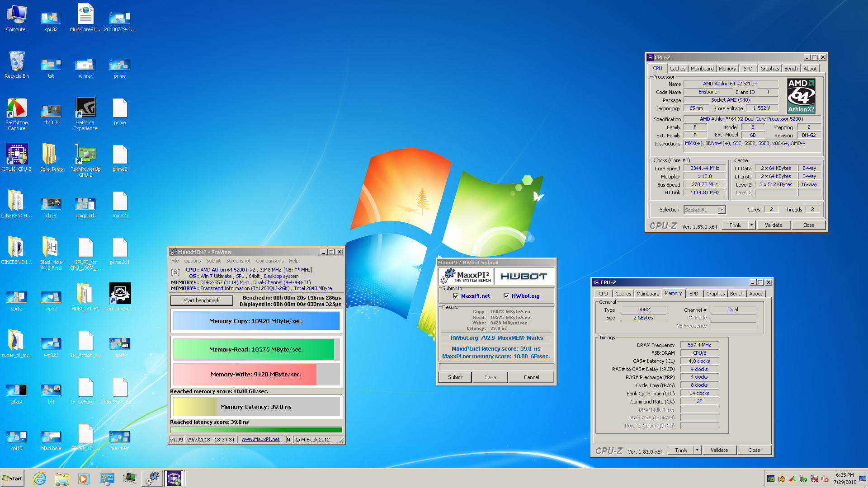
Task: Open the File menu in MaxxMEM
Action: click(x=175, y=261)
